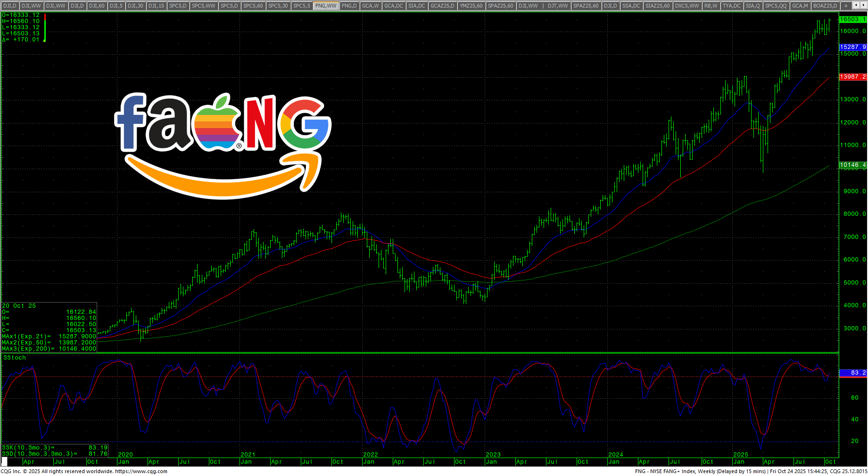The width and height of the screenshot is (868, 475).
Task: Click the plus icon to add a new tab
Action: click(x=846, y=6)
